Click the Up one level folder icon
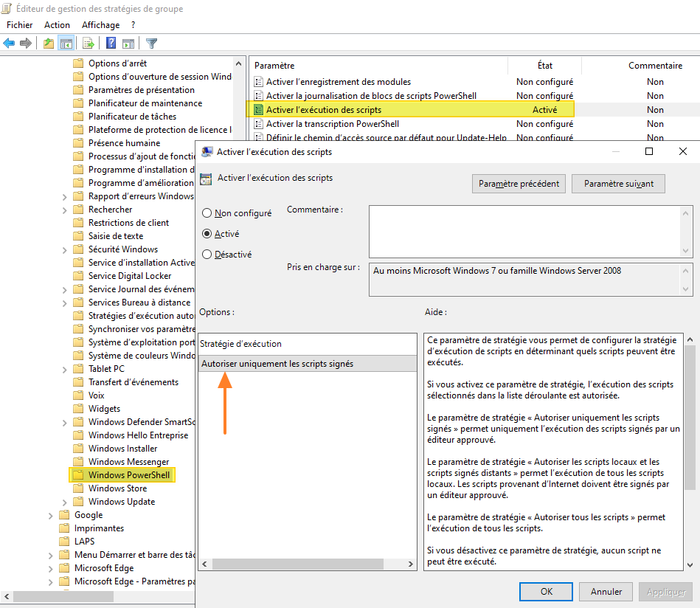Viewport: 700px width, 608px height. pos(49,43)
